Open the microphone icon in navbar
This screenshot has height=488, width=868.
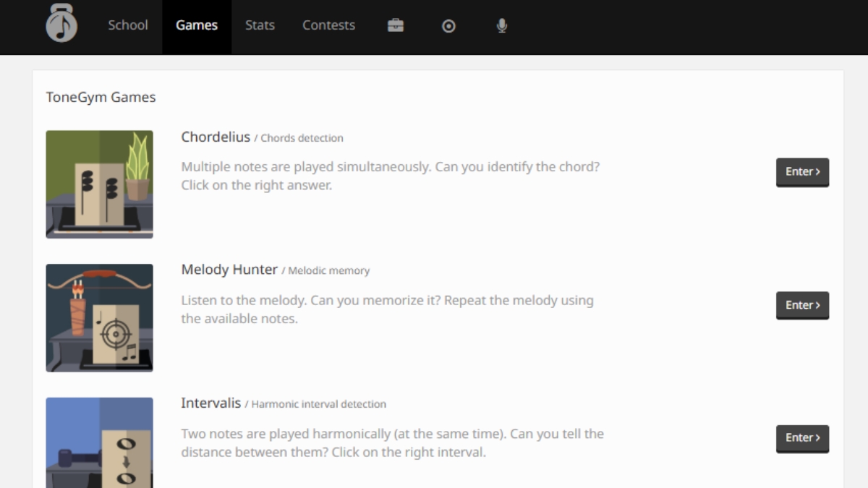(502, 25)
